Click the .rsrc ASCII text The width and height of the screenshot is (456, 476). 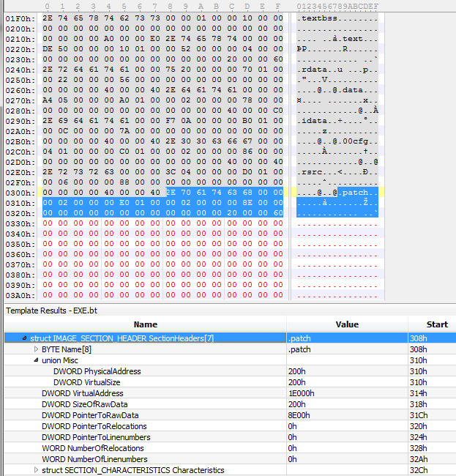309,172
